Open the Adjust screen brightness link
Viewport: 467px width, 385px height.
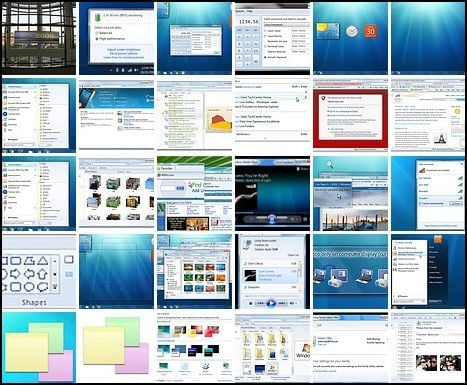[124, 49]
